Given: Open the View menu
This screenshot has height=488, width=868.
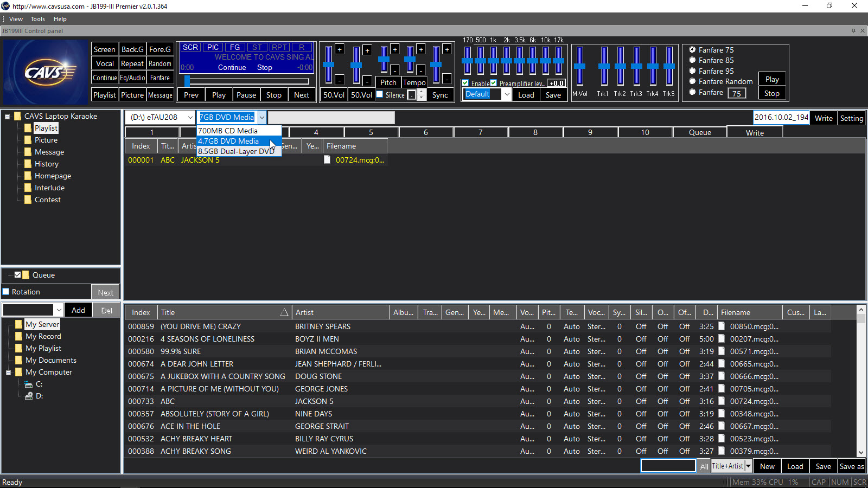Looking at the screenshot, I should coord(16,19).
